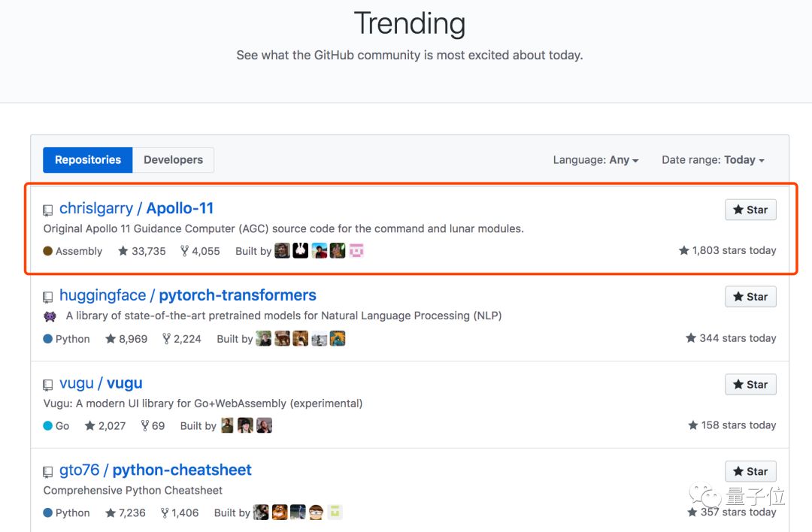This screenshot has width=812, height=532.
Task: Open Apollo-11 forks count 4,055
Action: (200, 251)
